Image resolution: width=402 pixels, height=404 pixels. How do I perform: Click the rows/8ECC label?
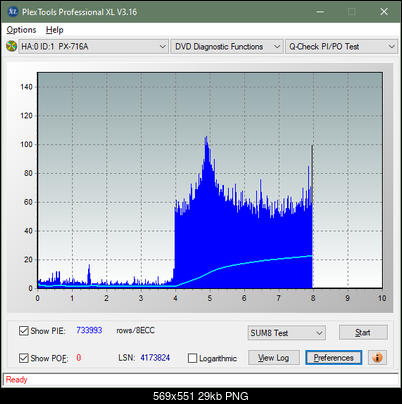(135, 330)
